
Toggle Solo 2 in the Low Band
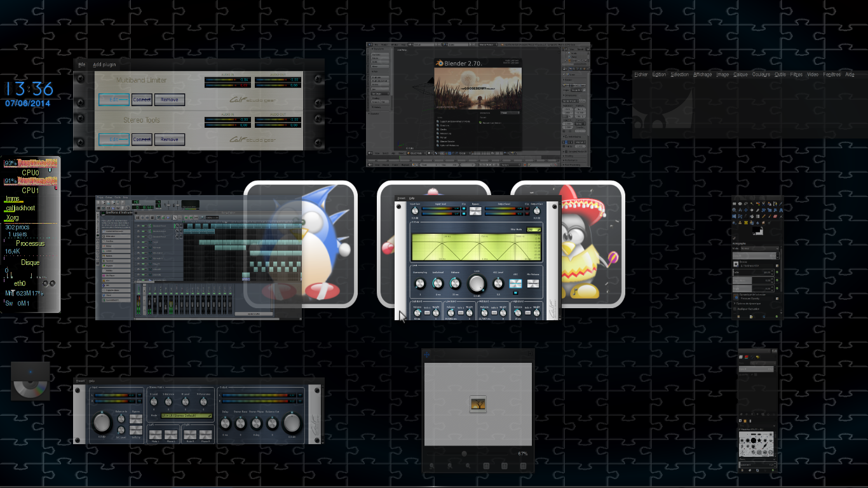pyautogui.click(x=461, y=313)
